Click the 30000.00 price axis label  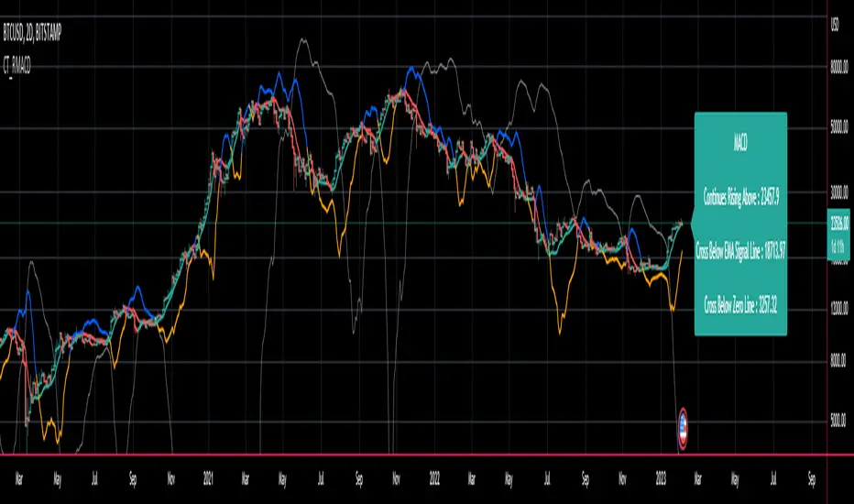[x=839, y=192]
